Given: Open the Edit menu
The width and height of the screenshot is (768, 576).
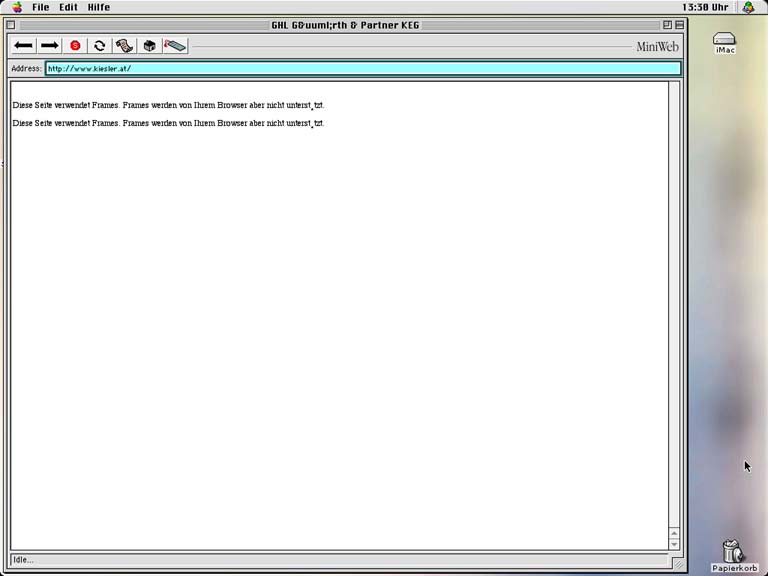Looking at the screenshot, I should (68, 7).
